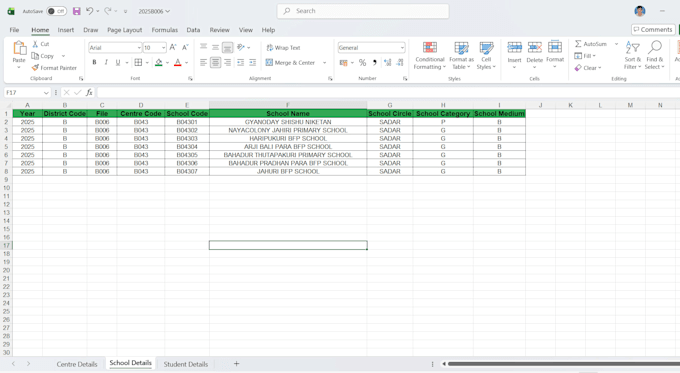Open Format as Table gallery
The width and height of the screenshot is (680, 373).
[461, 55]
